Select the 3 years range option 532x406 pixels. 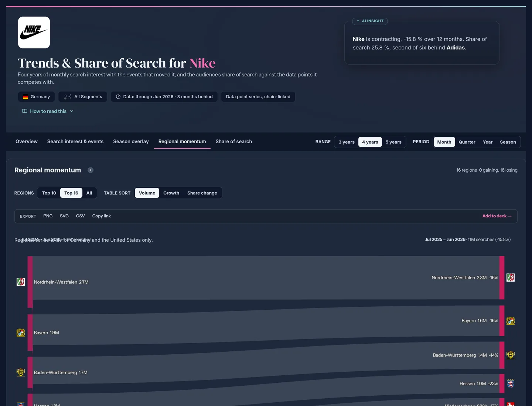[x=347, y=142]
